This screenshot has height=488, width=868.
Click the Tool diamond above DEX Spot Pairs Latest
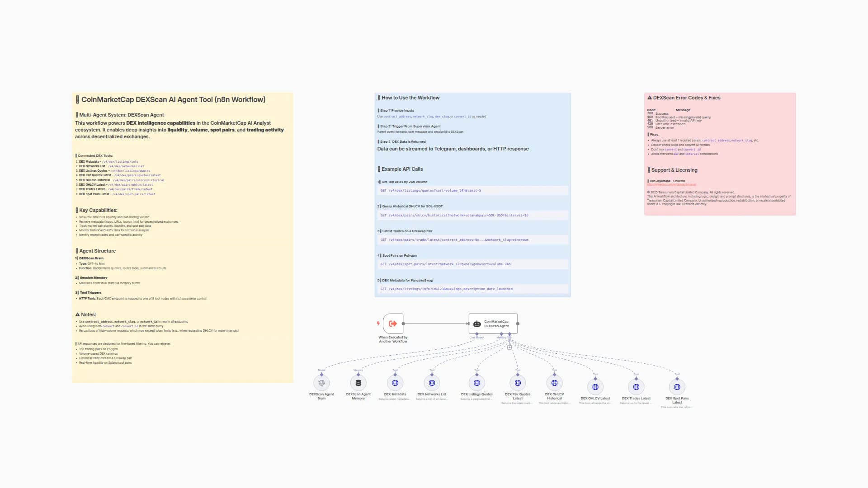677,379
